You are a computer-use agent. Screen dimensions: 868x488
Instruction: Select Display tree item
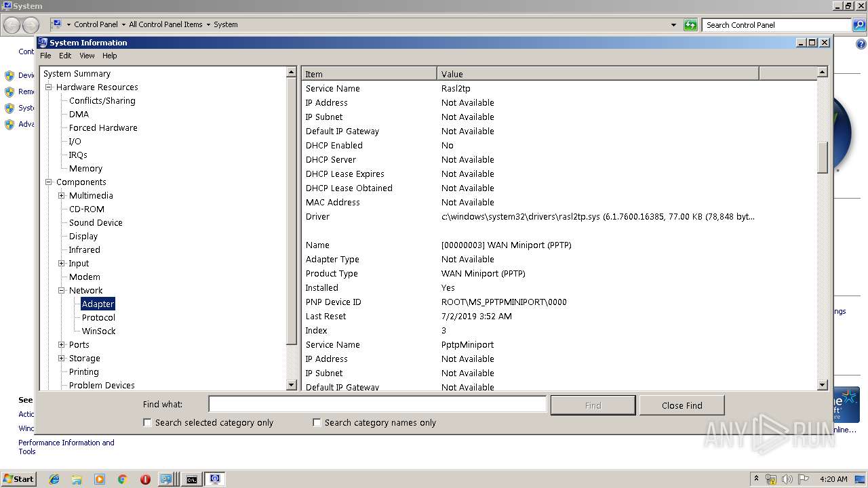[83, 236]
